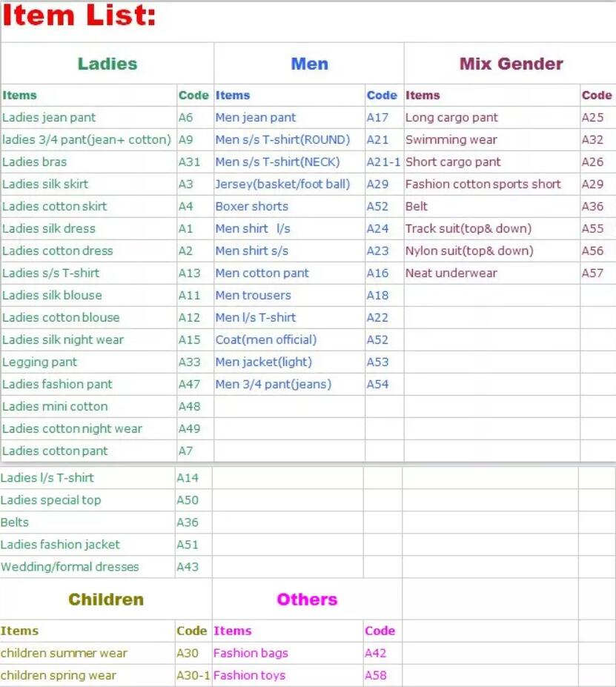Select the Ladies jean pant cell

click(x=49, y=117)
